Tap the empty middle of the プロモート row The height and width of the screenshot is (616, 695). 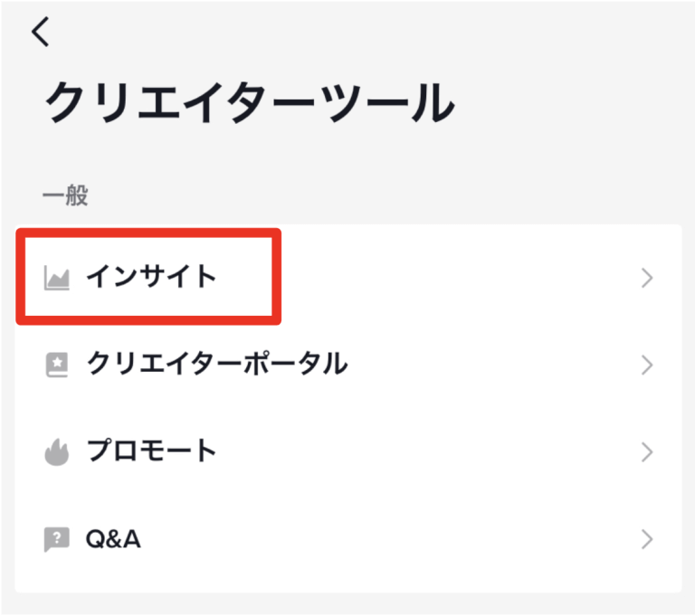[x=425, y=451]
